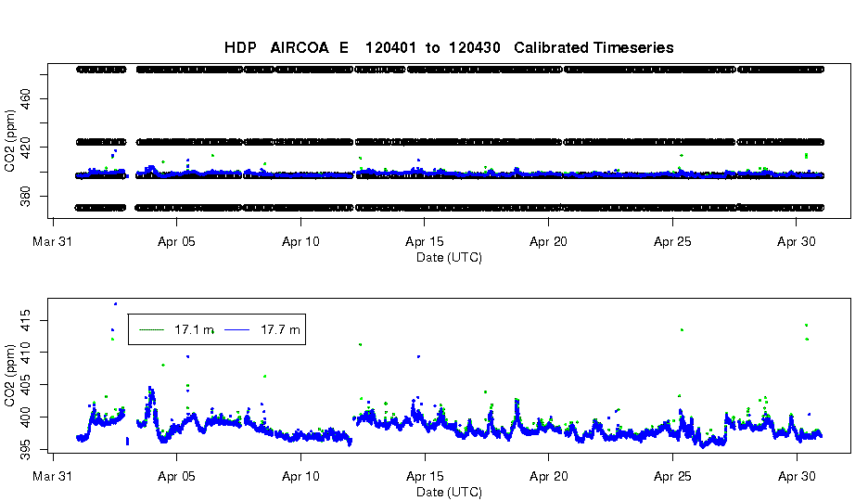868x501 pixels.
Task: Click 'Apr 10' on the lower chart date axis
Action: pos(300,476)
